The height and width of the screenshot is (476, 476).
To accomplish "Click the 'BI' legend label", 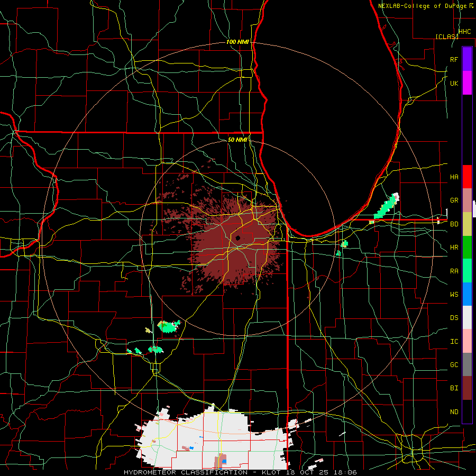I will (x=454, y=388).
